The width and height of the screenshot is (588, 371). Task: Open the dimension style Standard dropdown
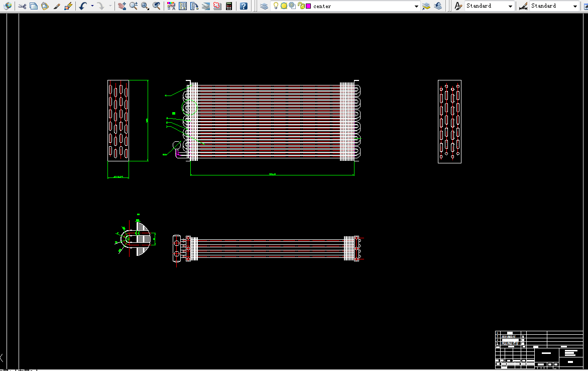575,6
